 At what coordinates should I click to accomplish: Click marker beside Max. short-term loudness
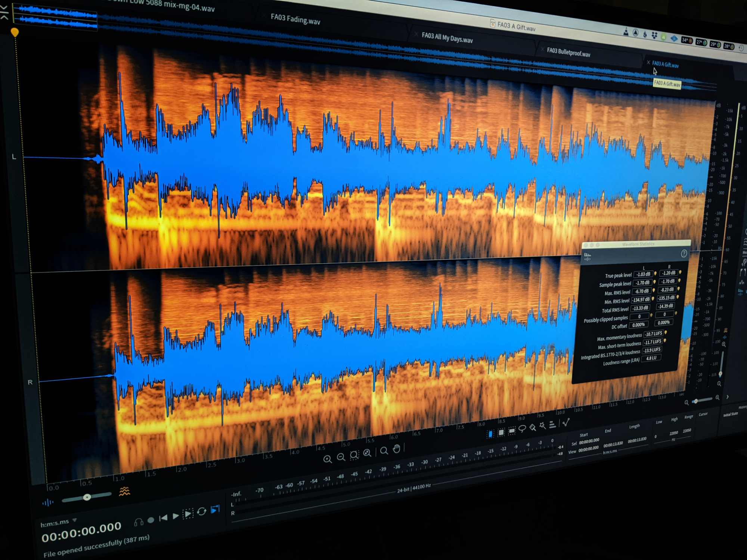(665, 341)
